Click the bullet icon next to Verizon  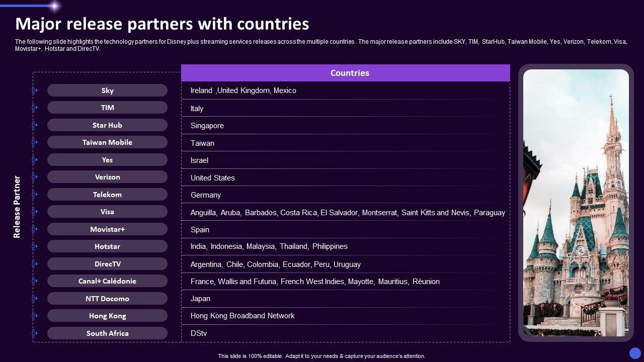tap(34, 177)
